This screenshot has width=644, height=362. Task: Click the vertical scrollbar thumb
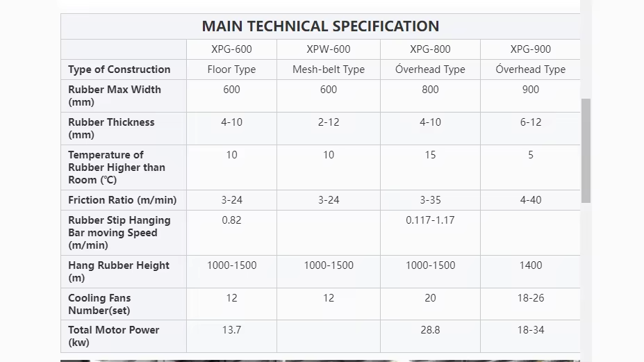(x=586, y=149)
